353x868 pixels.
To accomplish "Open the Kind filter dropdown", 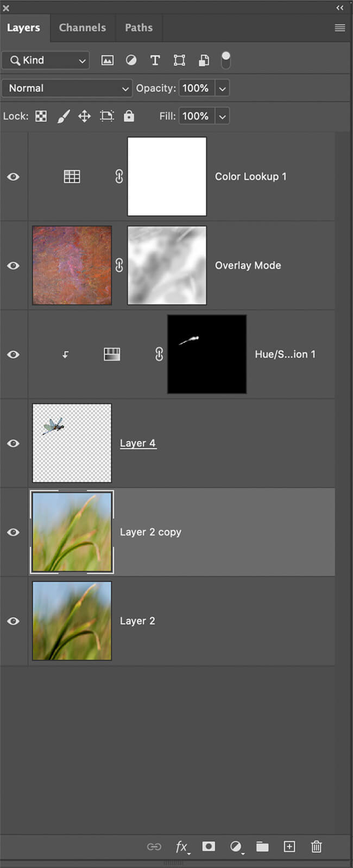I will (45, 60).
